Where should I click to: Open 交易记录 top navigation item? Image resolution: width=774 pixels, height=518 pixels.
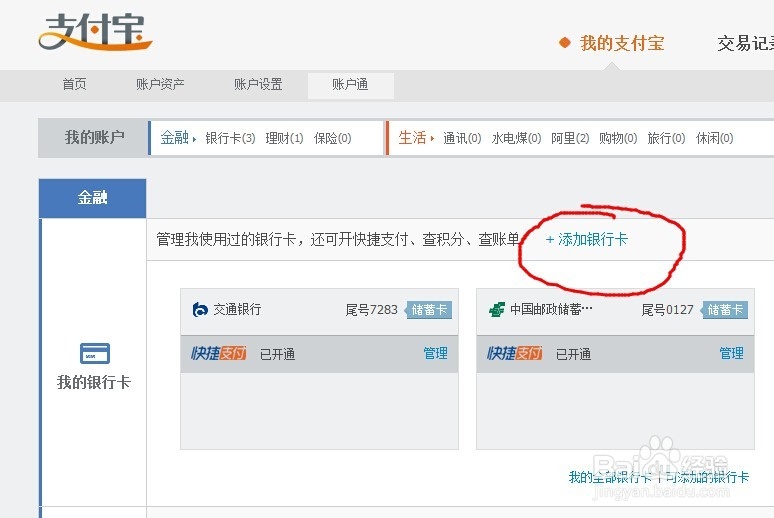tap(745, 43)
